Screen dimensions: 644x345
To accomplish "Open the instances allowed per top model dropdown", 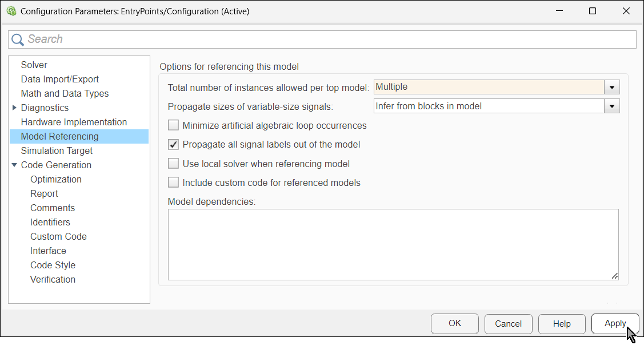I will tap(611, 86).
